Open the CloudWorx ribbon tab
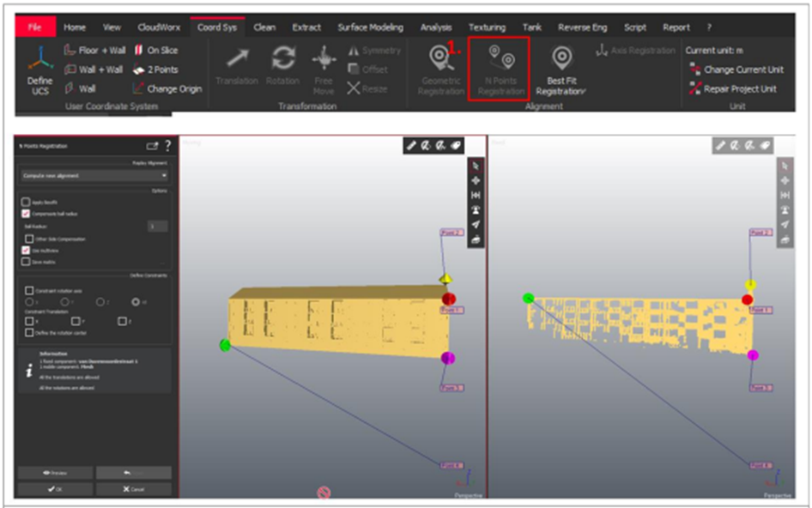Viewport: 812px width, 508px height. coord(159,27)
